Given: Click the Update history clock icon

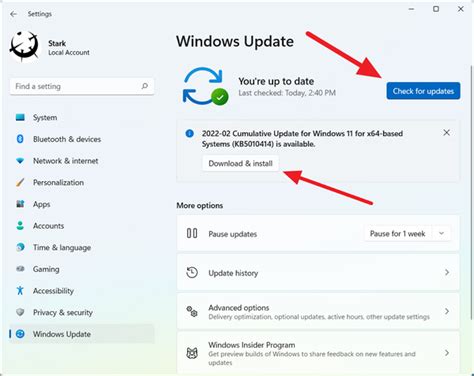Looking at the screenshot, I should point(192,272).
